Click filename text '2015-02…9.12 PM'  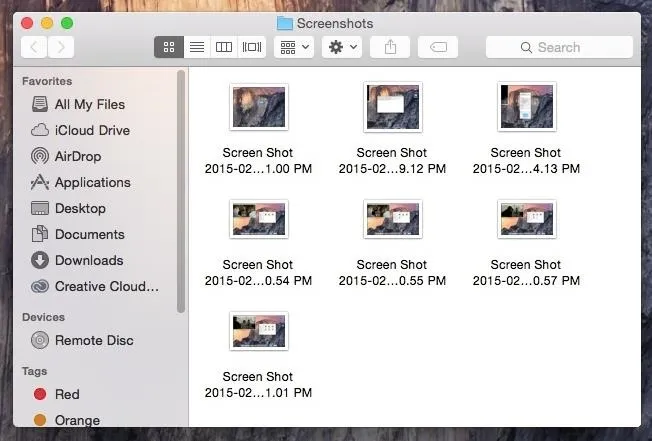[392, 169]
